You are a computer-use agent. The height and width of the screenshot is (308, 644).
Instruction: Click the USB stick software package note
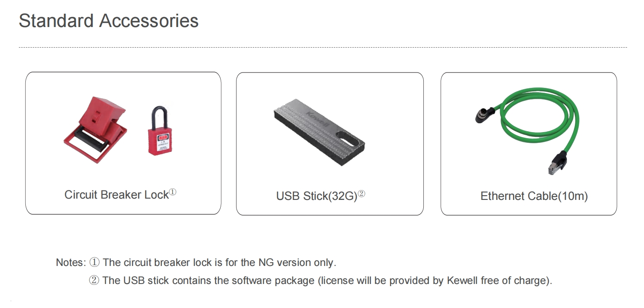pyautogui.click(x=321, y=281)
